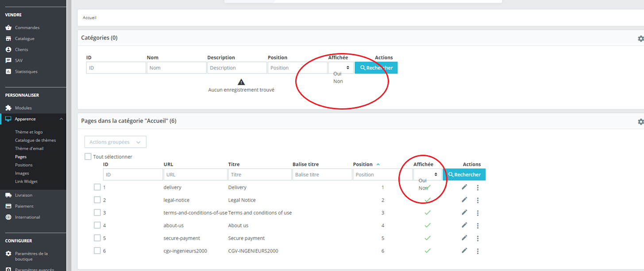Sort pages by Position arrow
Viewport: 644px width, 271px height.
coord(378,164)
